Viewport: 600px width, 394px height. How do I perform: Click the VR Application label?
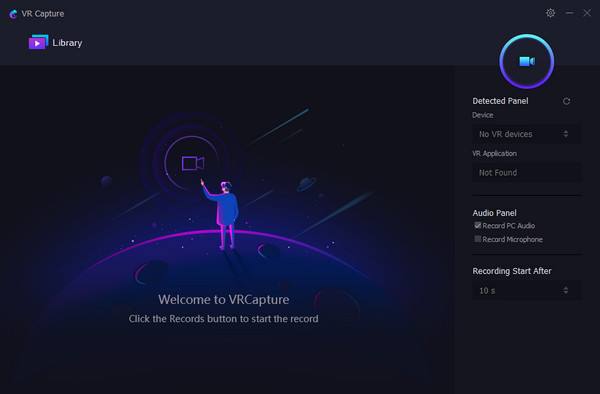(494, 153)
